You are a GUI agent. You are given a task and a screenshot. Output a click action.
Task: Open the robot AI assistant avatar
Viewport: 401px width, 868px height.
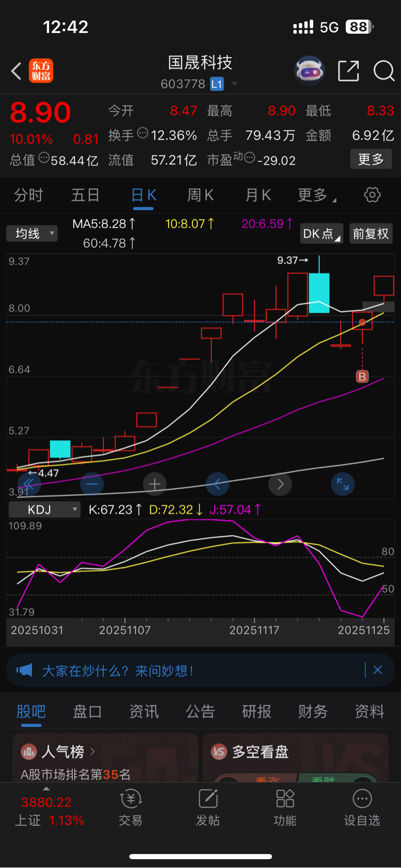(310, 70)
